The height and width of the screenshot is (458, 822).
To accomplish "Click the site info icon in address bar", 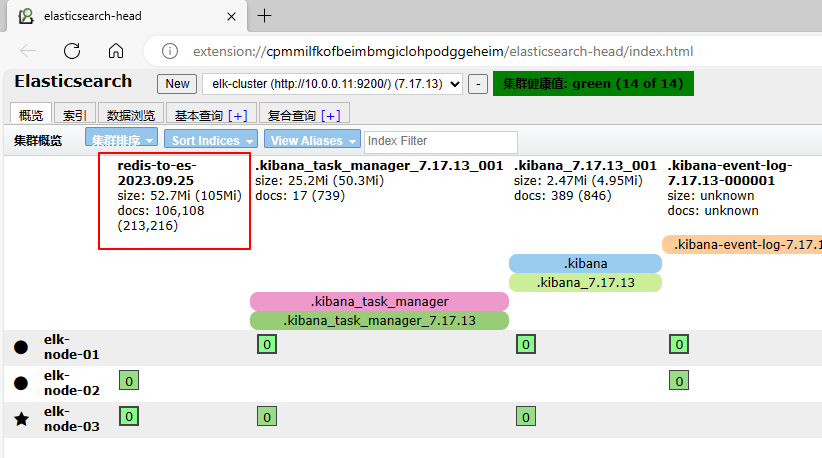I will pos(170,52).
